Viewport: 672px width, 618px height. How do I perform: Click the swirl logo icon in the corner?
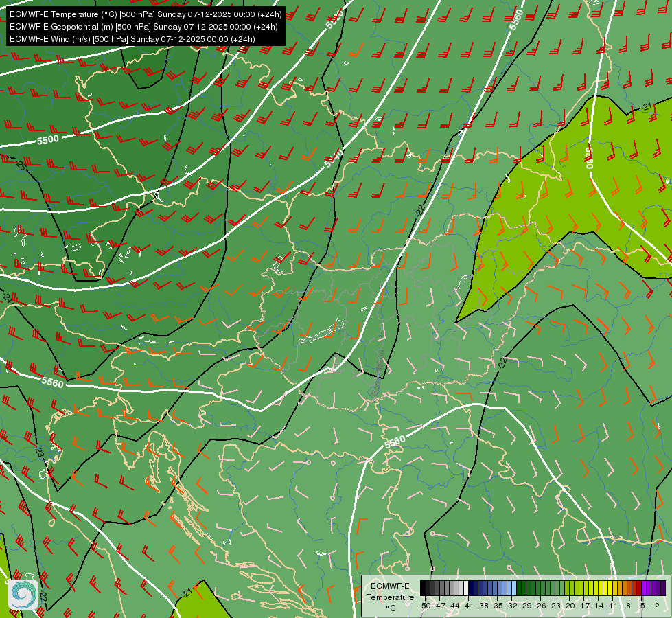23,594
